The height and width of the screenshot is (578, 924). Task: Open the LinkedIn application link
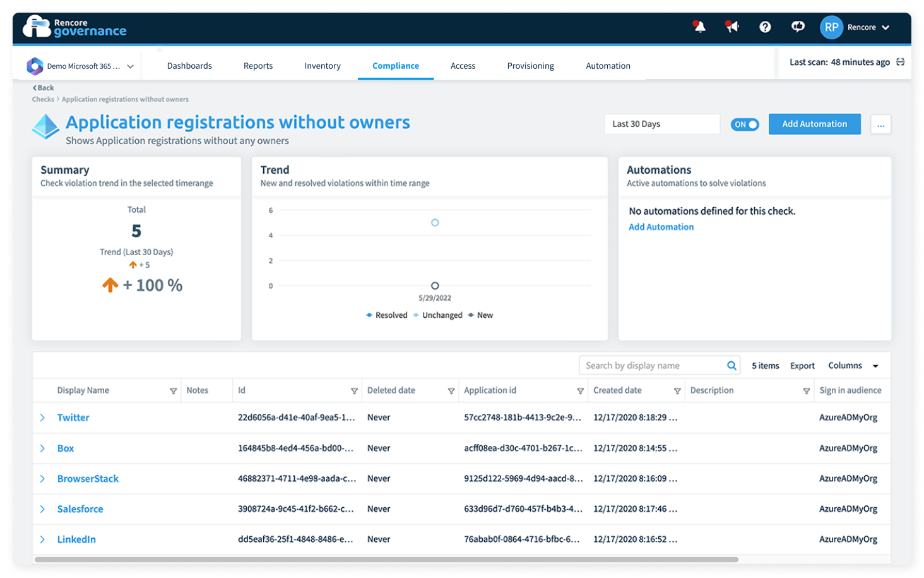click(x=76, y=539)
